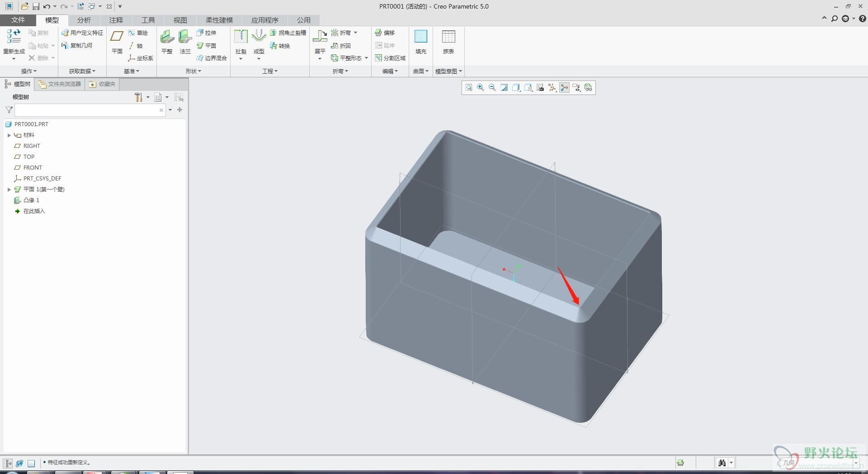The image size is (868, 474).
Task: Click the 折弯 bend tool
Action: [341, 33]
